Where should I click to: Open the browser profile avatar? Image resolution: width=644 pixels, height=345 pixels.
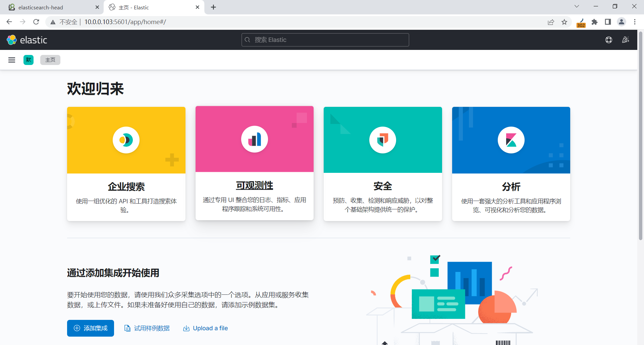622,22
